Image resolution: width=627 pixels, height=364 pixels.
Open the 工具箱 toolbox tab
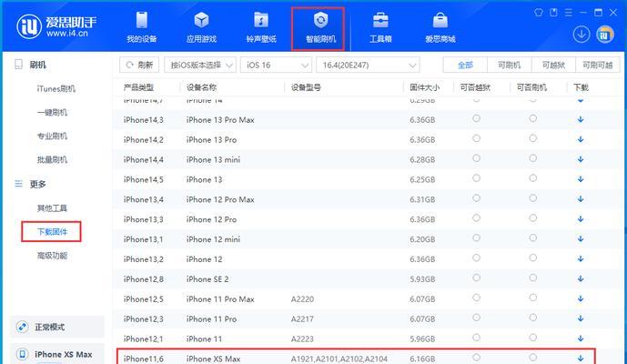point(380,27)
